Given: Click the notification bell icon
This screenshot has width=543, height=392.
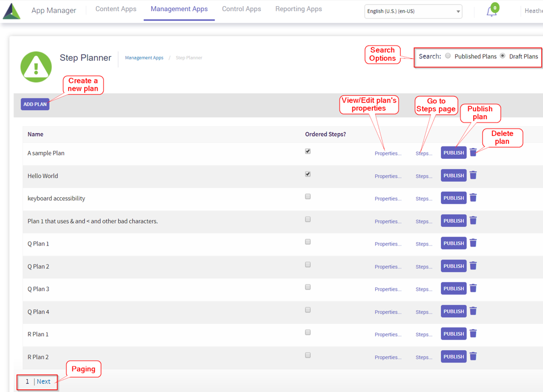Looking at the screenshot, I should tap(491, 12).
